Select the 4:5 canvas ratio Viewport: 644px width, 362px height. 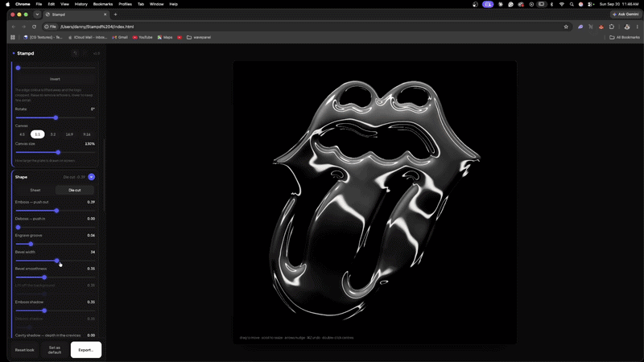click(x=23, y=134)
